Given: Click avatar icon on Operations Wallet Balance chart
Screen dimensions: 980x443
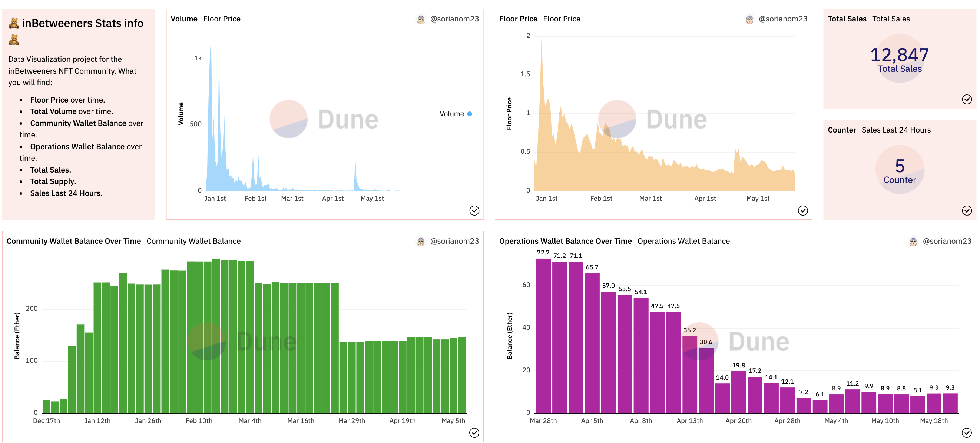Looking at the screenshot, I should pos(913,241).
